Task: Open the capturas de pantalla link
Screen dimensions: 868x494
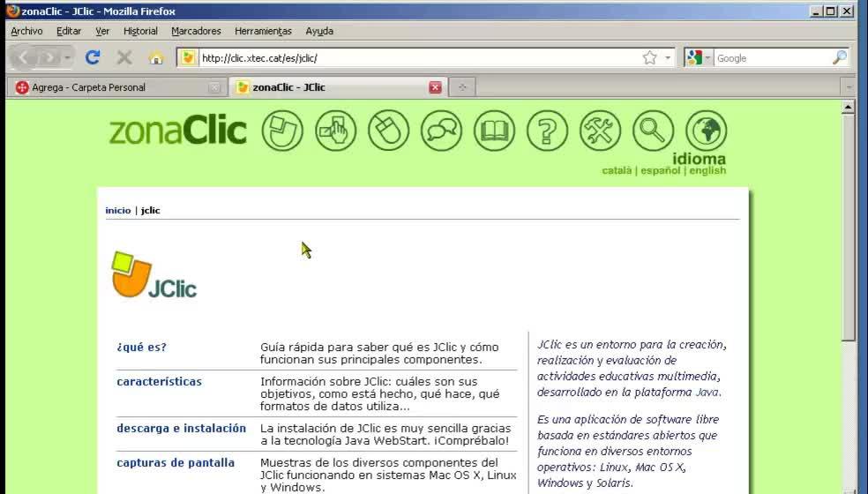Action: 176,462
